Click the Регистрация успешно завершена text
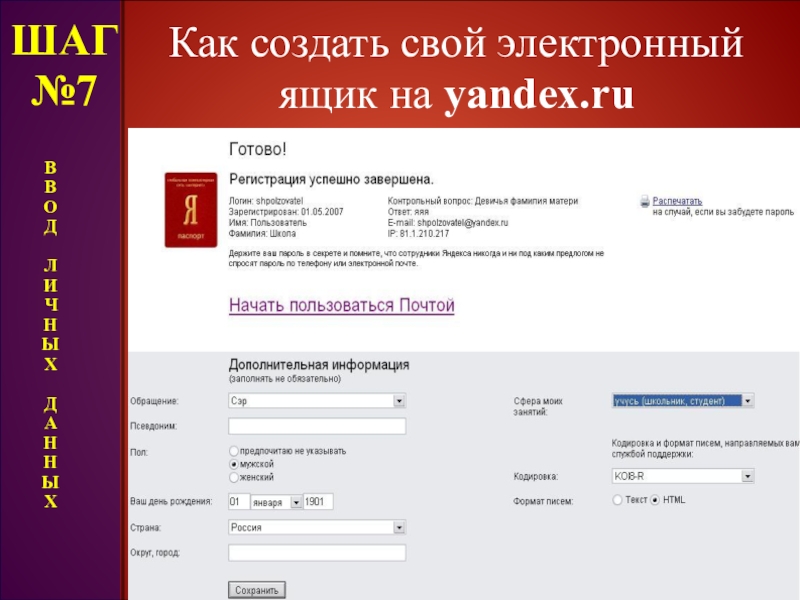Viewport: 800px width, 600px height. click(331, 180)
